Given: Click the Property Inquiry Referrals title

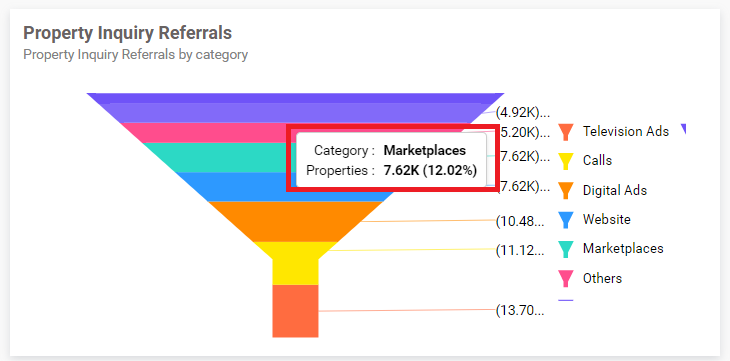Looking at the screenshot, I should (128, 33).
